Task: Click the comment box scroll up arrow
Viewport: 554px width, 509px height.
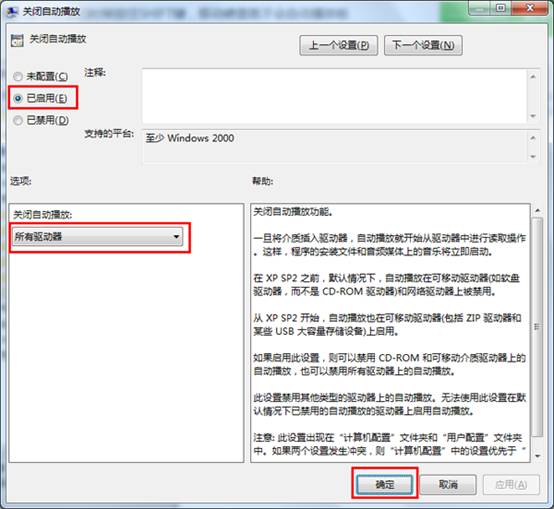Action: (533, 76)
